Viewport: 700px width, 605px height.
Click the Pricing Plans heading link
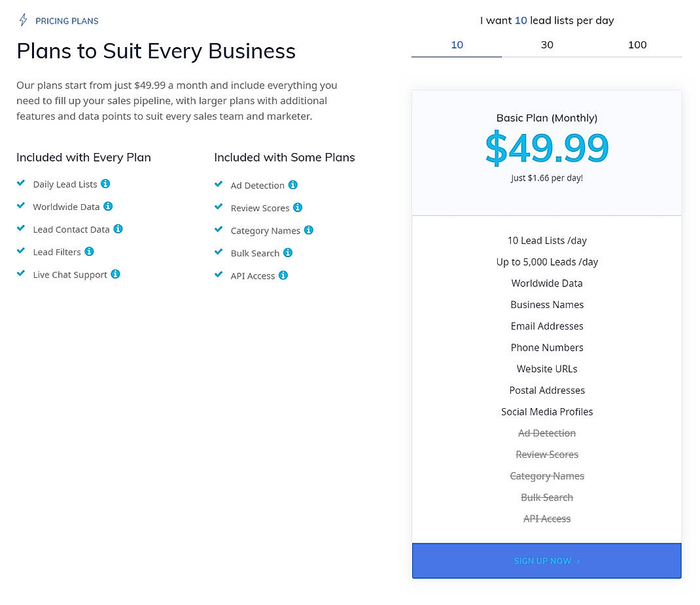point(67,20)
